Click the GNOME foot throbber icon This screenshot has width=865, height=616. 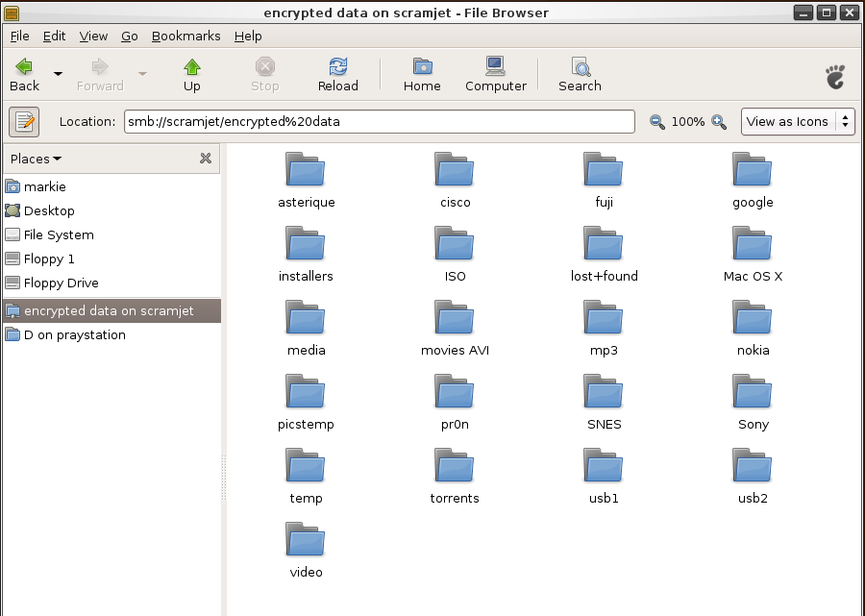pyautogui.click(x=835, y=77)
